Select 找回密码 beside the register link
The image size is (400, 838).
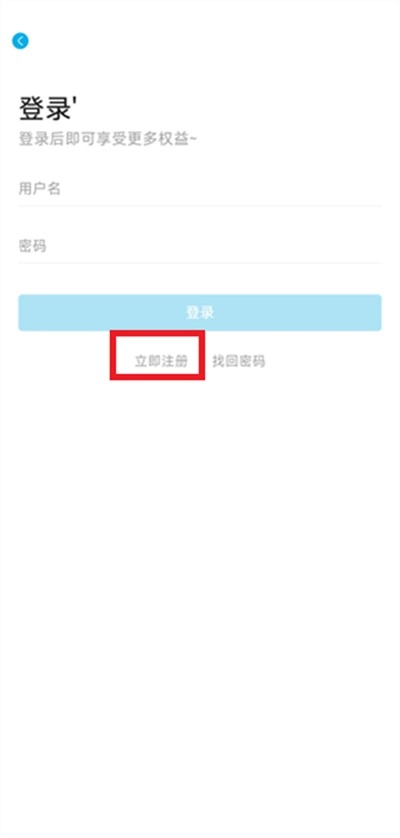[239, 361]
